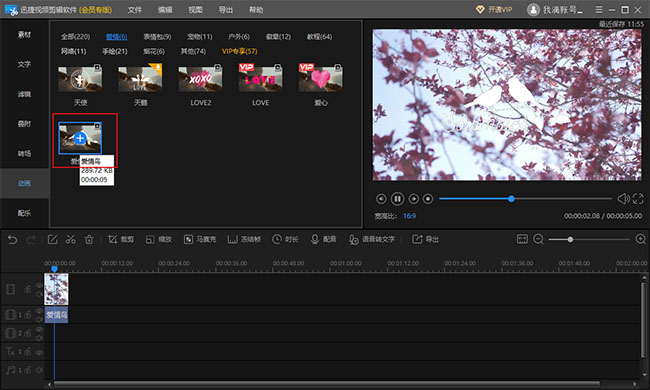The image size is (650, 390).
Task: Open the 帮助 menu
Action: point(256,10)
